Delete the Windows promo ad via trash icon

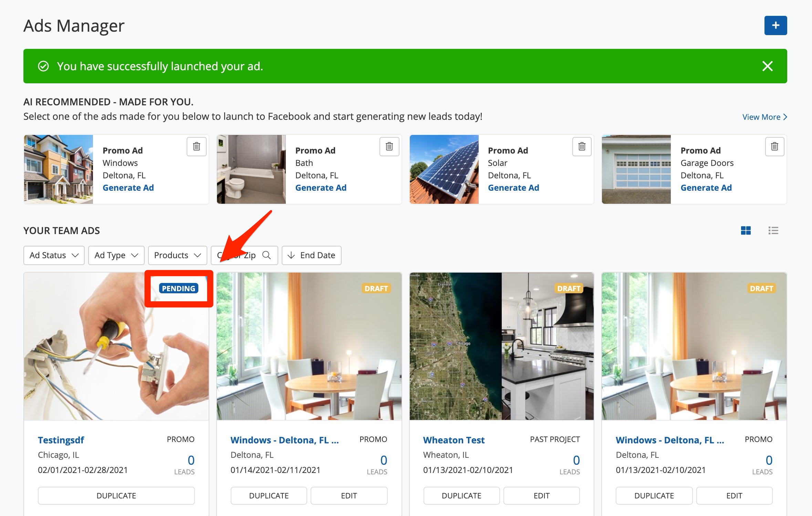click(x=196, y=147)
